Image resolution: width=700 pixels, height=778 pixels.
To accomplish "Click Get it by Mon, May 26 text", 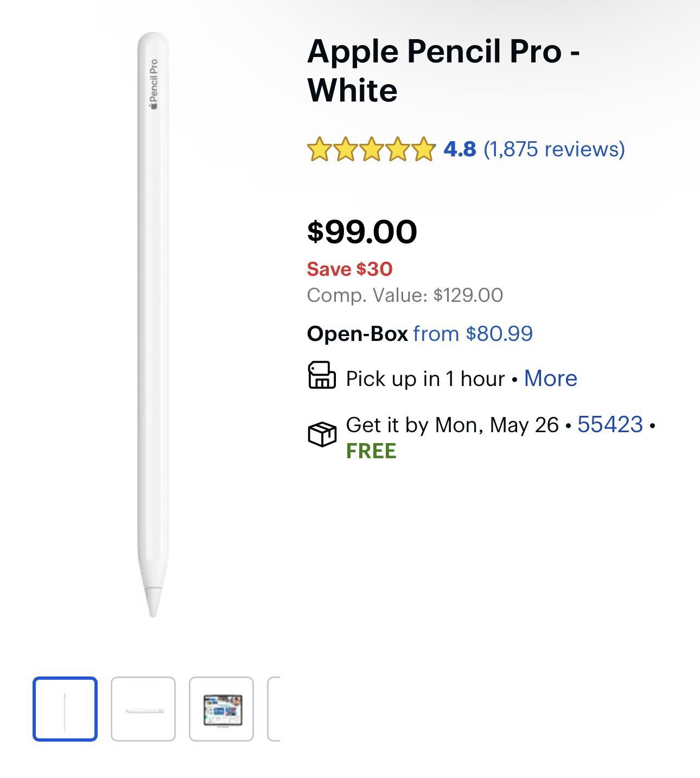I will [x=452, y=425].
